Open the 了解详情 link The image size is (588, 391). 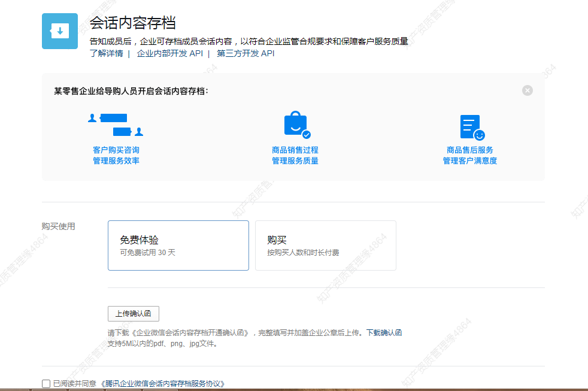(x=106, y=53)
